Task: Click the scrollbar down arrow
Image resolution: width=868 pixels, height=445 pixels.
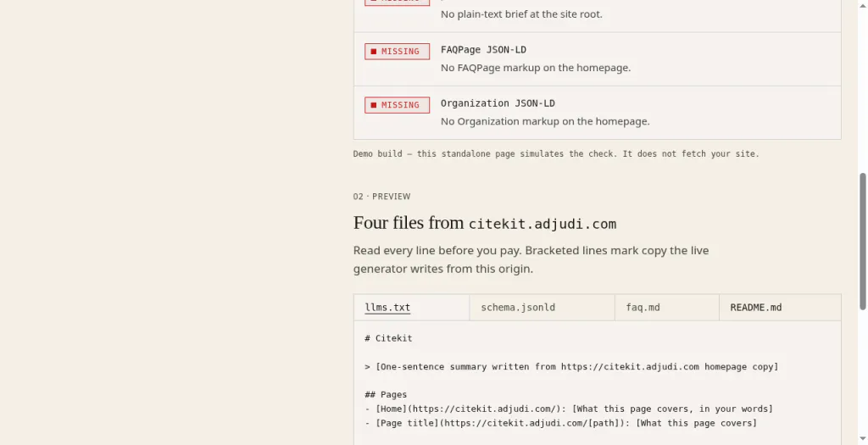Action: point(862,440)
